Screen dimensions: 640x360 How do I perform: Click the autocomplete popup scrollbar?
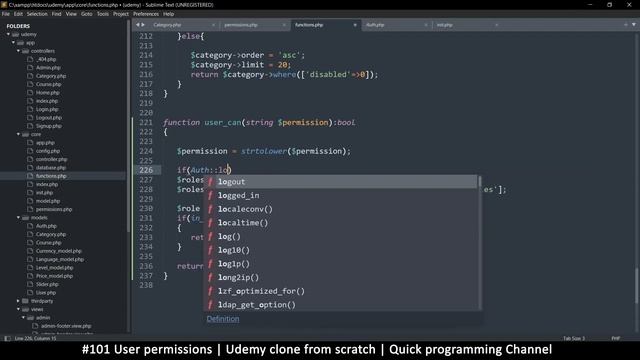[480, 182]
